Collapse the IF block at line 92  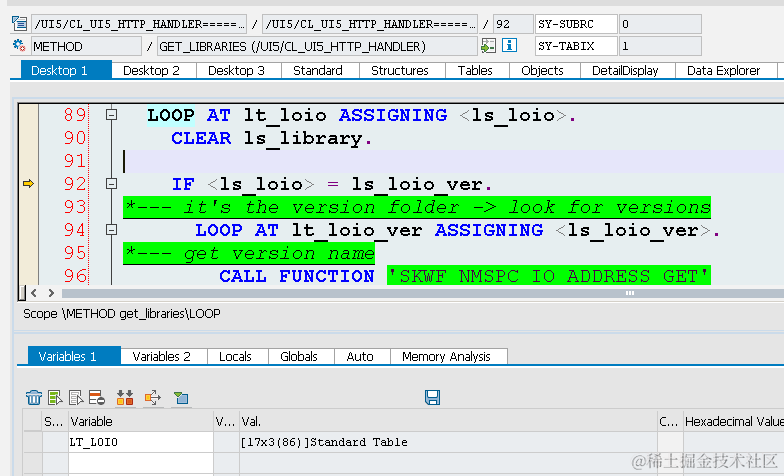[112, 184]
